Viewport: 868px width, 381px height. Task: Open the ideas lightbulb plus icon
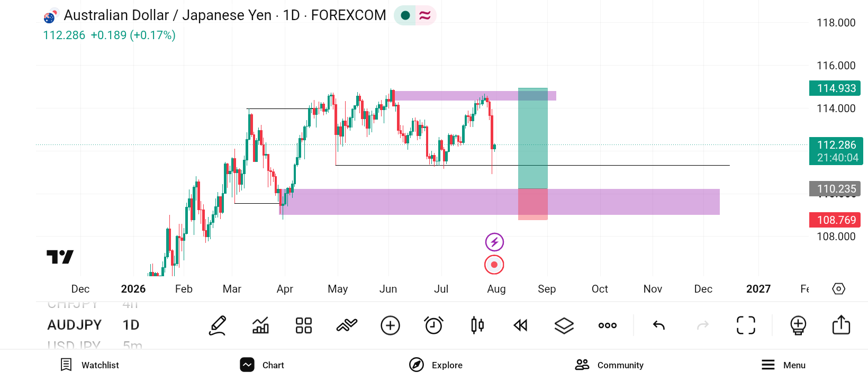798,325
